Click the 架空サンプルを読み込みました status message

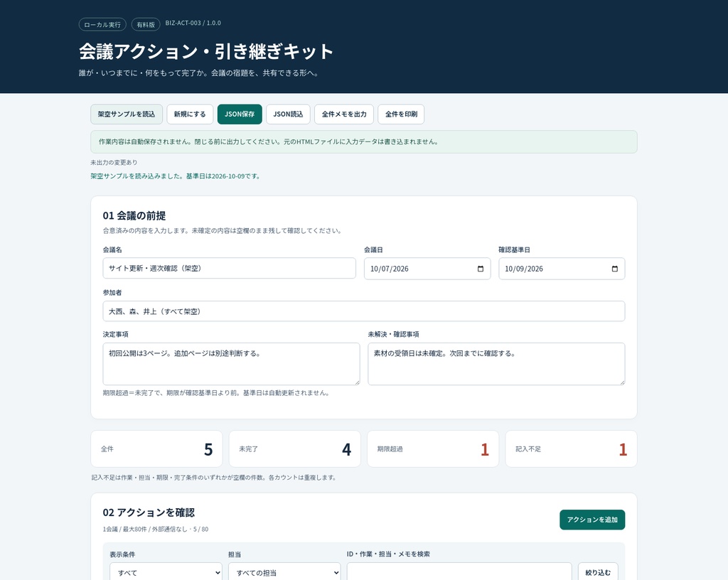[x=176, y=176]
